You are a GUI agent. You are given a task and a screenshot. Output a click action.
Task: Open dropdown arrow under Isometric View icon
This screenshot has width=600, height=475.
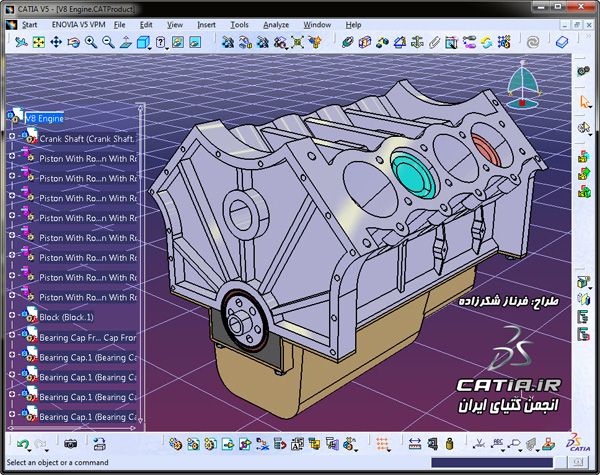click(x=149, y=49)
